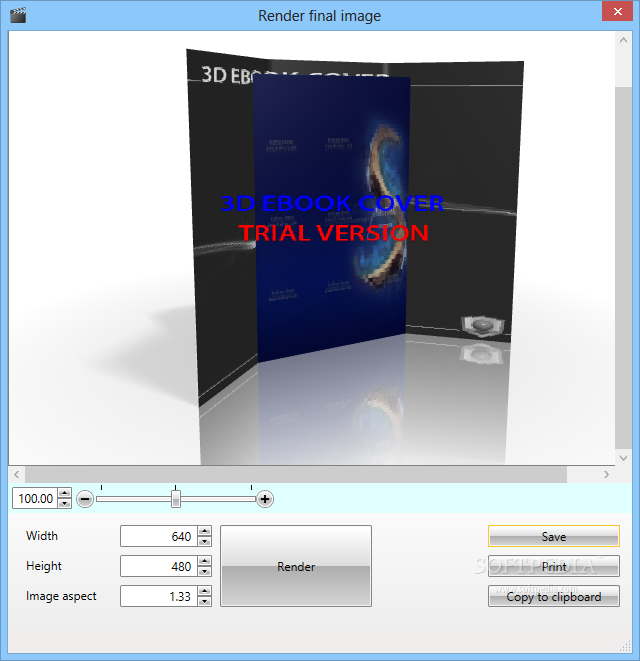640x661 pixels.
Task: Click Copy to clipboard button
Action: tap(554, 596)
